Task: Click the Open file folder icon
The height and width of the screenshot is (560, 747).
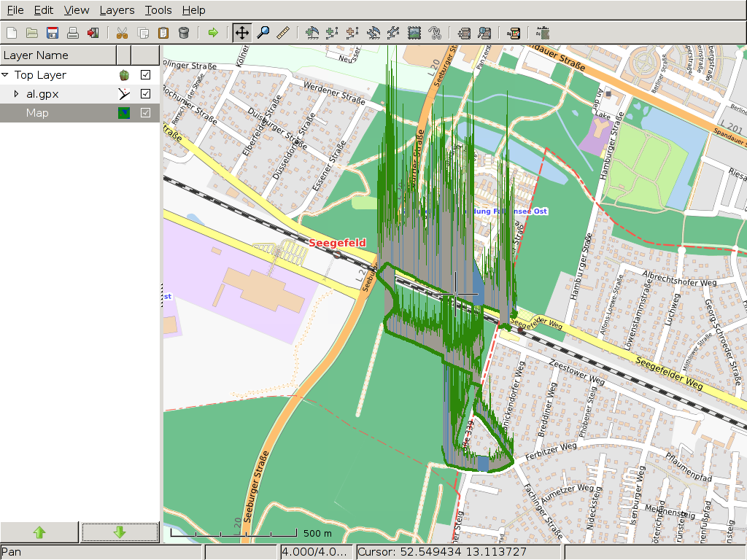Action: [32, 32]
